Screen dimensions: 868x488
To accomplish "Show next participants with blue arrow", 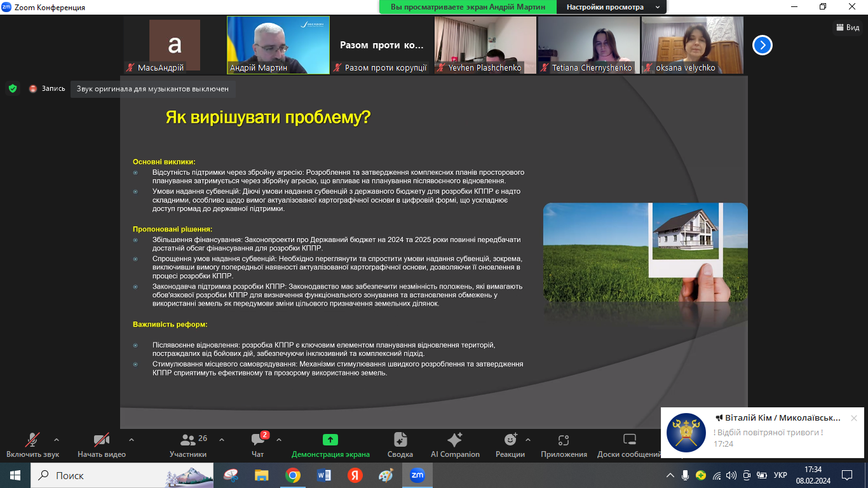I will (763, 45).
